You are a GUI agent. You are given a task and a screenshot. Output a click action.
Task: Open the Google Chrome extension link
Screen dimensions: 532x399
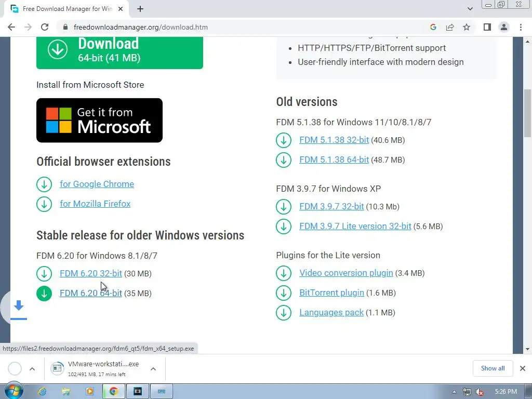[x=97, y=184]
